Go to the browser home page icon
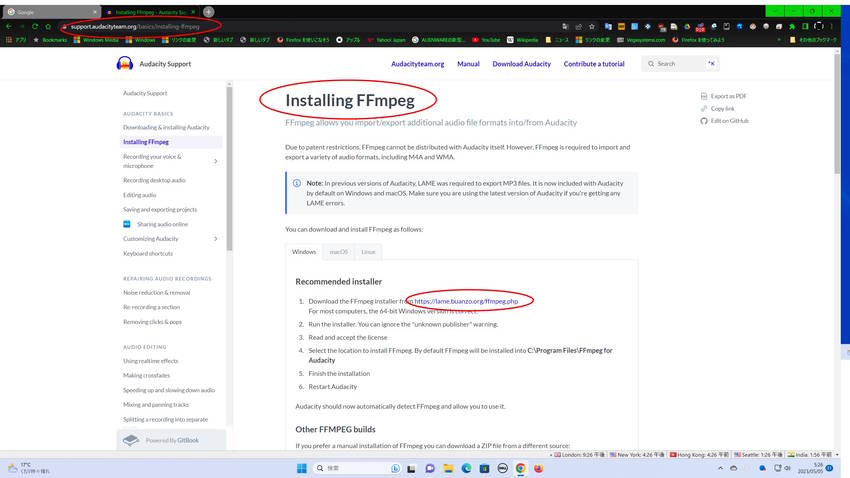The height and width of the screenshot is (478, 850). click(48, 26)
